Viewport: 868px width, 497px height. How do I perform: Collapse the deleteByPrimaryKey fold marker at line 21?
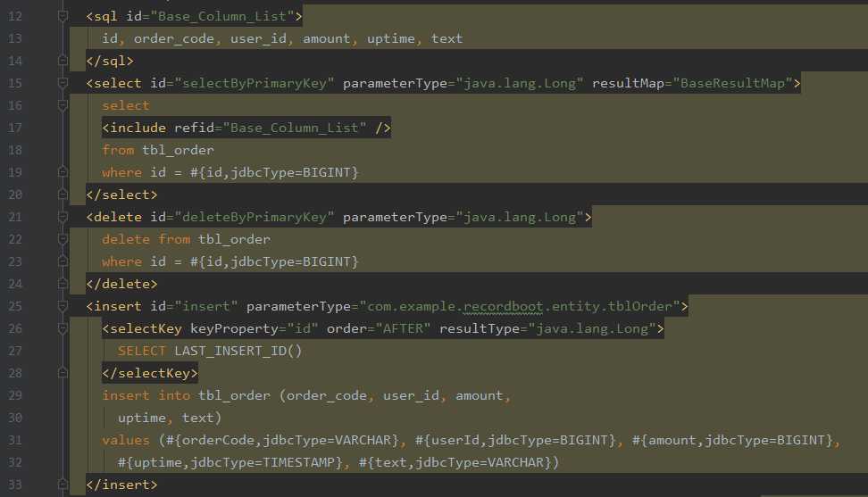(x=63, y=217)
